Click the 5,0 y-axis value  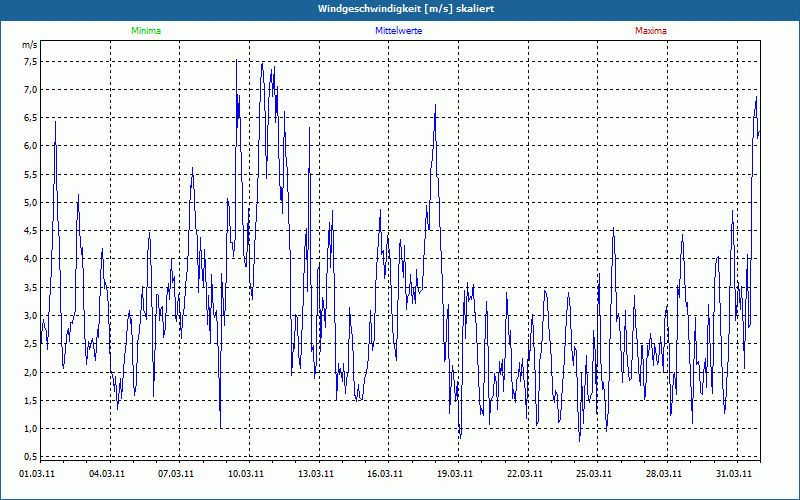click(31, 203)
